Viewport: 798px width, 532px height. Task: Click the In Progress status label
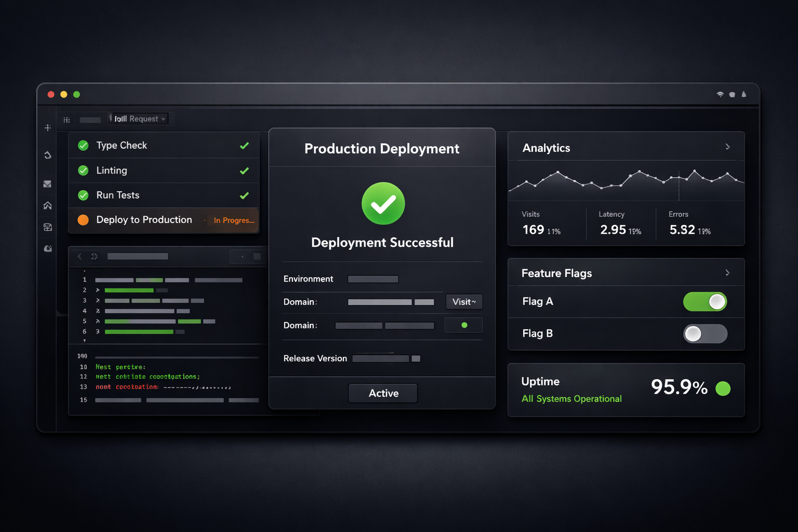click(234, 220)
